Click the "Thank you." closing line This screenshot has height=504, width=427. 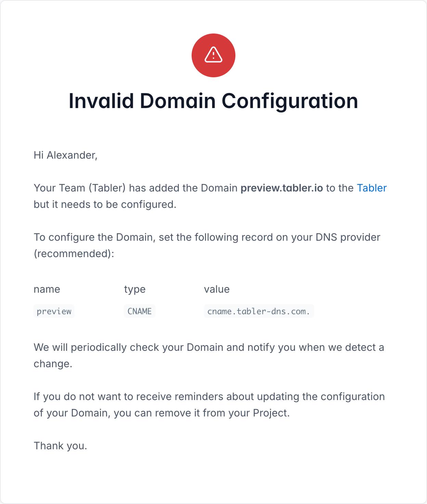60,446
